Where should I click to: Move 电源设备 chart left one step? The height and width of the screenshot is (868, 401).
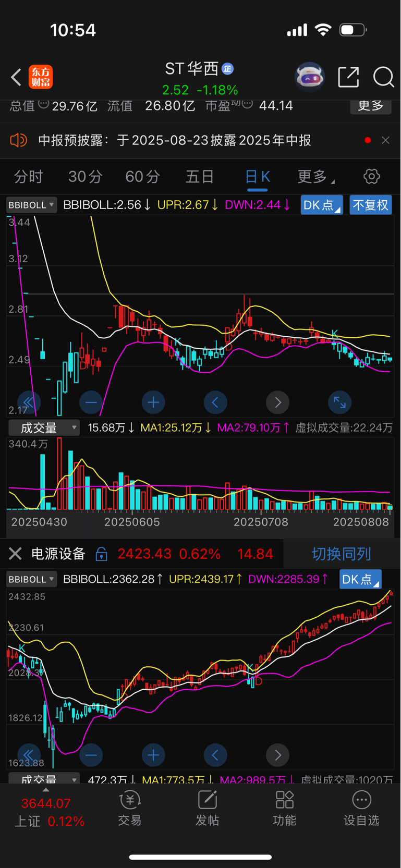pyautogui.click(x=215, y=755)
